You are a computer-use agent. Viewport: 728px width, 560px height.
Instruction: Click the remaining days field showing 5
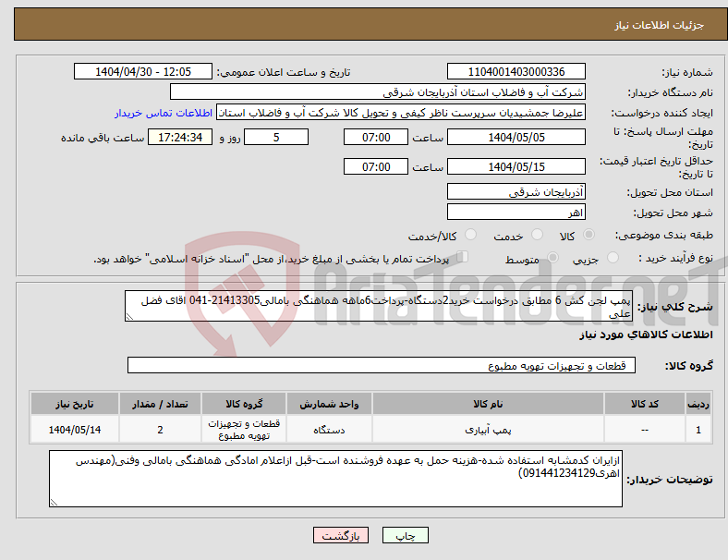pos(276,138)
